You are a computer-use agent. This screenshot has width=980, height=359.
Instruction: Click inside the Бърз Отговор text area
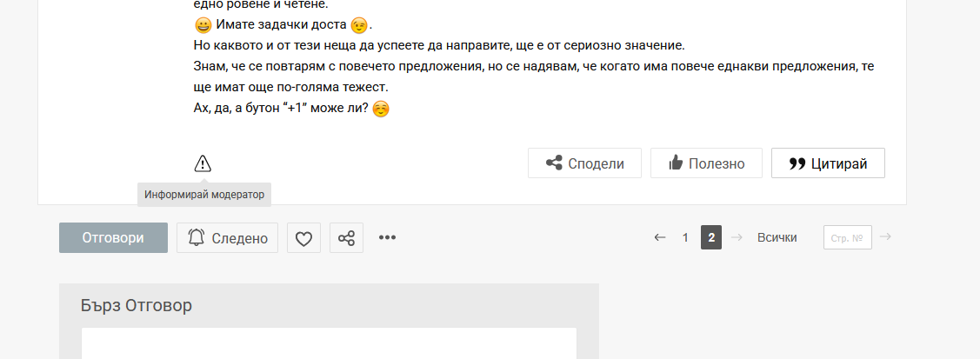[329, 342]
